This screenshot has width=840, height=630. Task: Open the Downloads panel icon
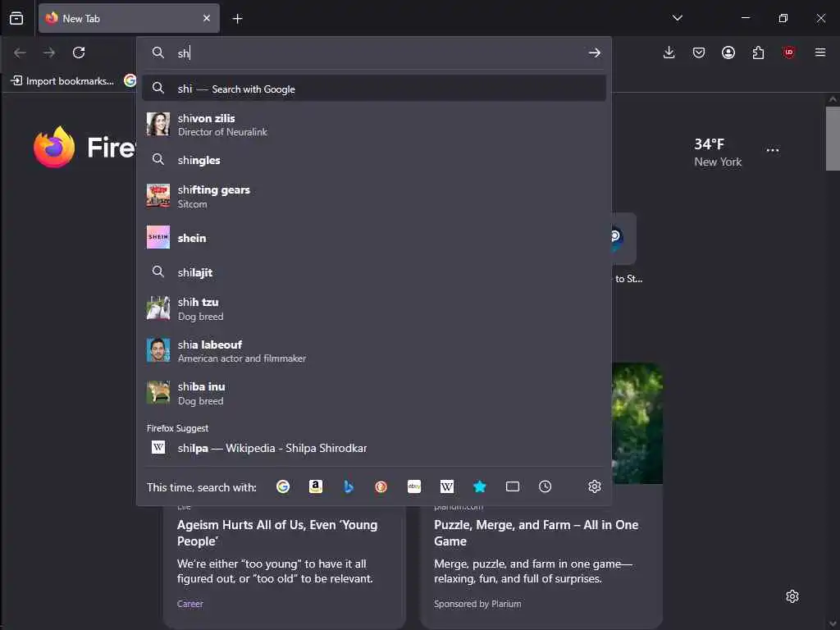point(669,52)
